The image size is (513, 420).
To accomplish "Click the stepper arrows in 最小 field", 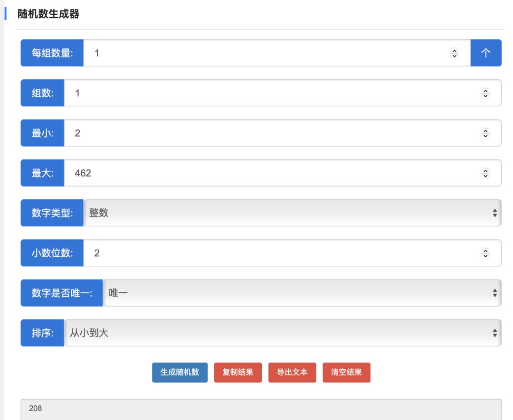I will [485, 133].
